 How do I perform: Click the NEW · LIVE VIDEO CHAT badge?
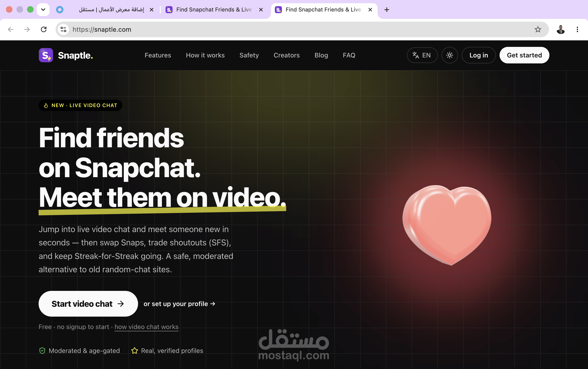coord(80,105)
